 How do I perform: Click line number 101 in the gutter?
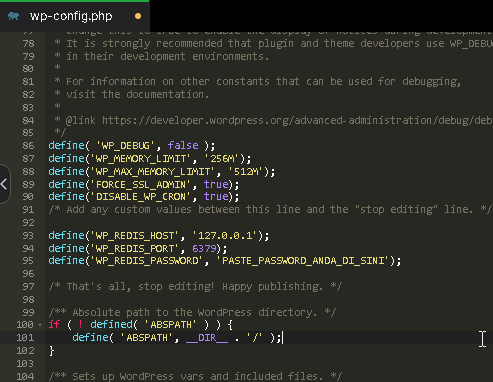25,338
